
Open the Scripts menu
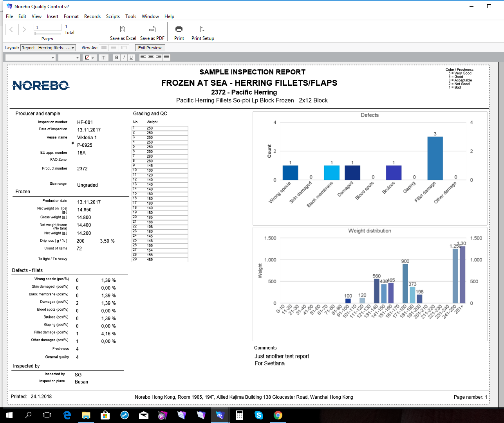(x=113, y=16)
